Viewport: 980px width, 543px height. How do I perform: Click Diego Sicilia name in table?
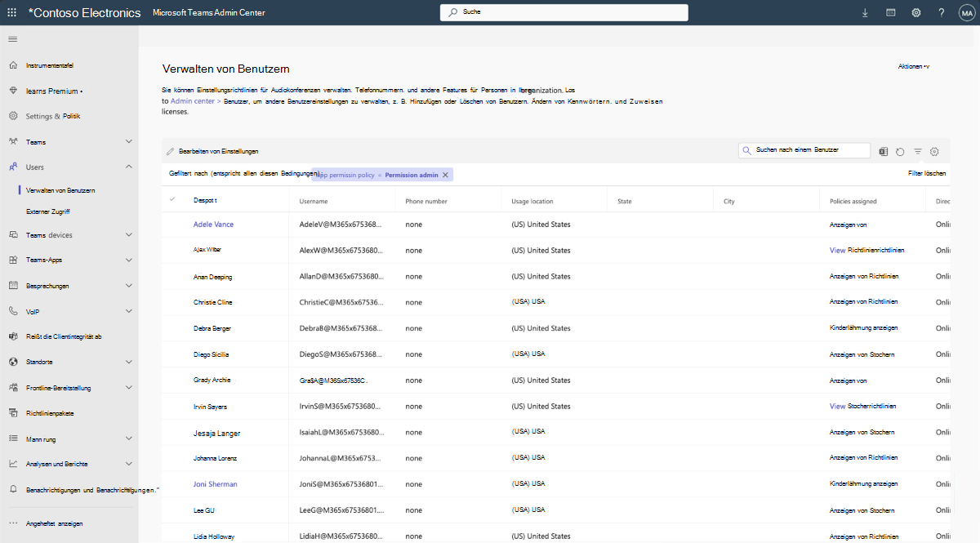pos(211,354)
